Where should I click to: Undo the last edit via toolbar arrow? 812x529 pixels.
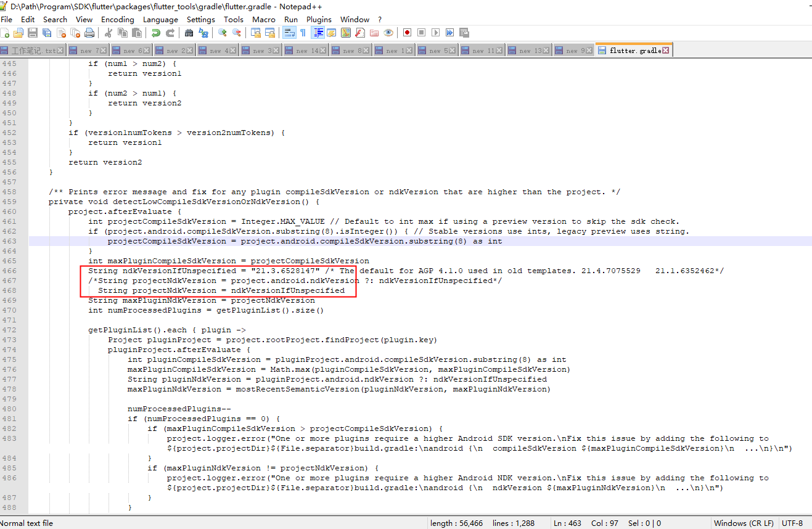(x=156, y=32)
